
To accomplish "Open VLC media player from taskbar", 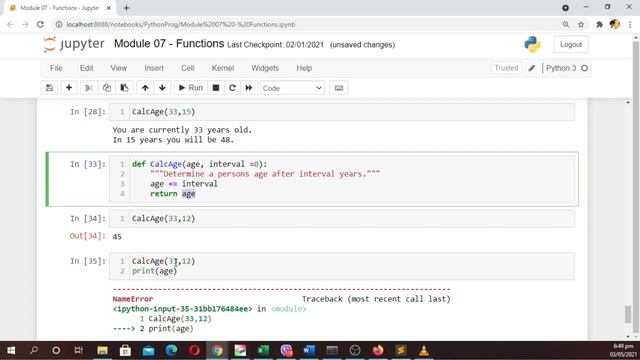I will [424, 350].
